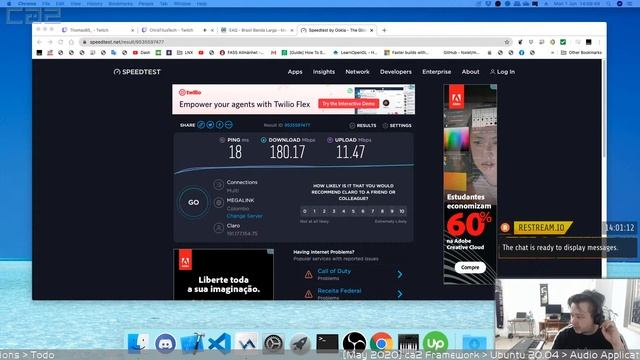640x360 pixels.
Task: Rate recommendation score 2
Action: [x=324, y=211]
